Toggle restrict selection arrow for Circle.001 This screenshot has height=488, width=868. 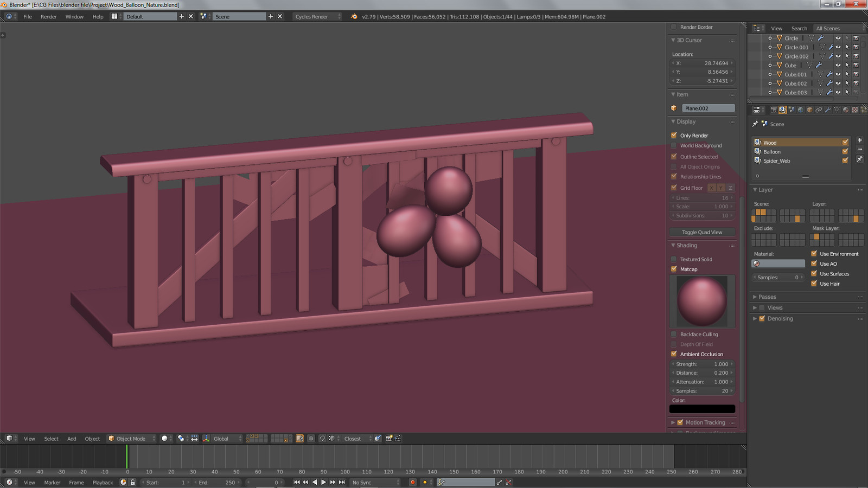pos(847,47)
